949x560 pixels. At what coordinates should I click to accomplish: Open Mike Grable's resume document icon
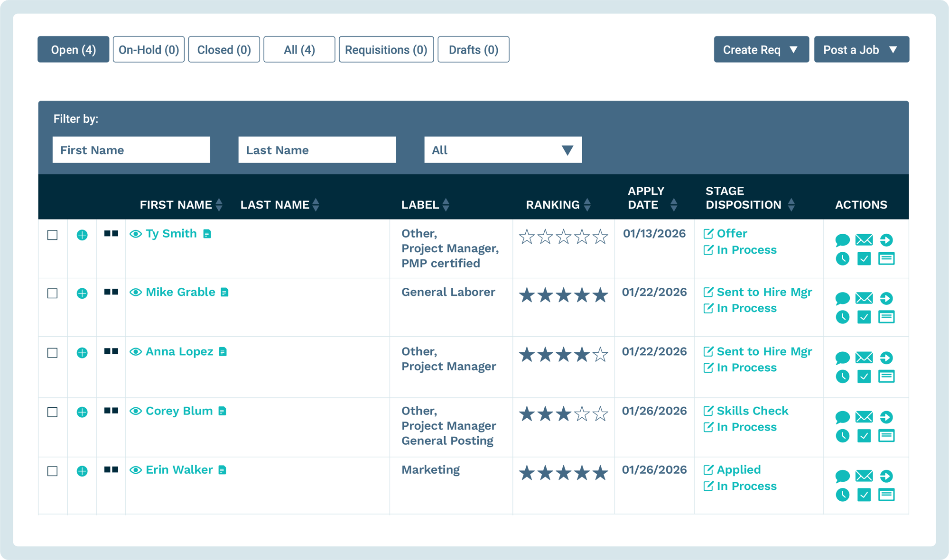click(224, 292)
